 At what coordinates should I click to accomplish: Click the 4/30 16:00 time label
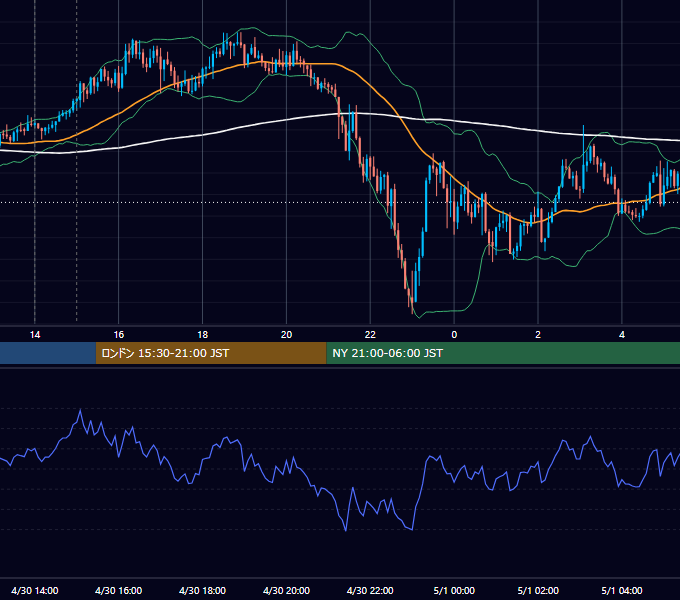[x=118, y=590]
